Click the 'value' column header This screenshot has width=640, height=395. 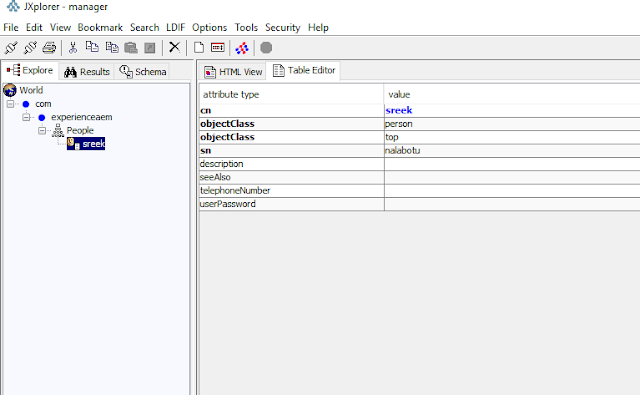(512, 94)
